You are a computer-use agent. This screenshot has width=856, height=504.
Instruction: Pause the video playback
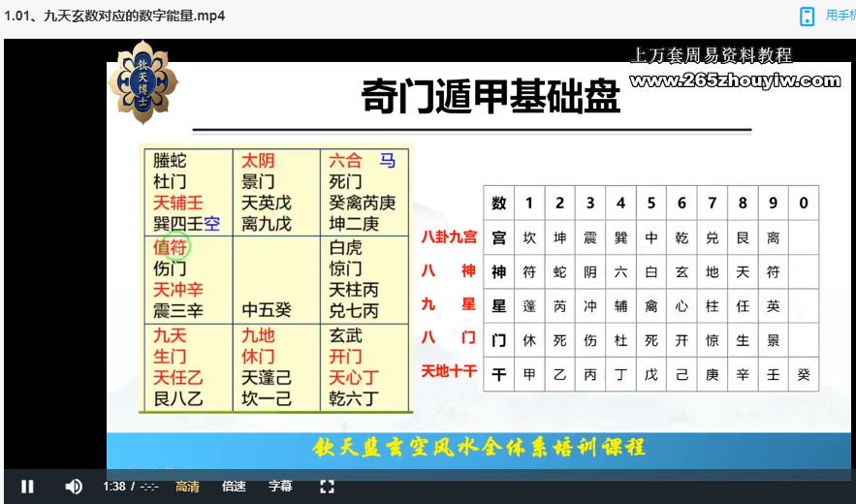coord(27,487)
